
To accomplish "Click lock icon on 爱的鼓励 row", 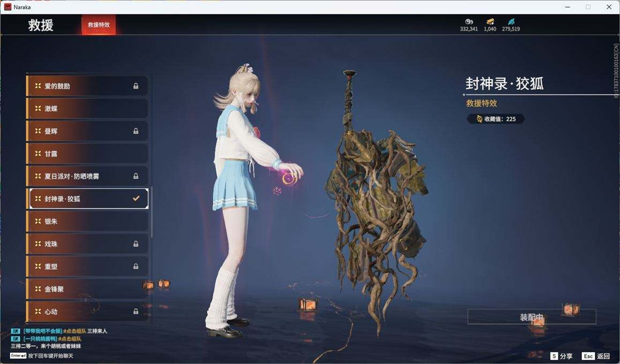I will (x=136, y=86).
